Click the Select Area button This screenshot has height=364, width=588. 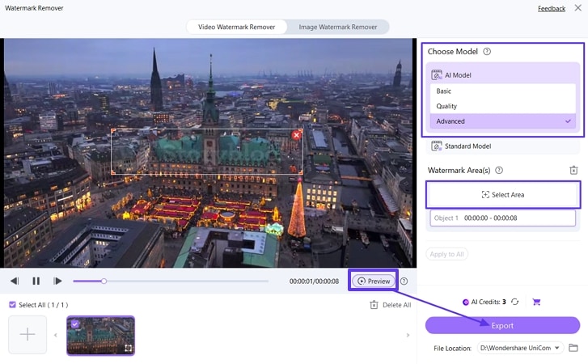502,195
